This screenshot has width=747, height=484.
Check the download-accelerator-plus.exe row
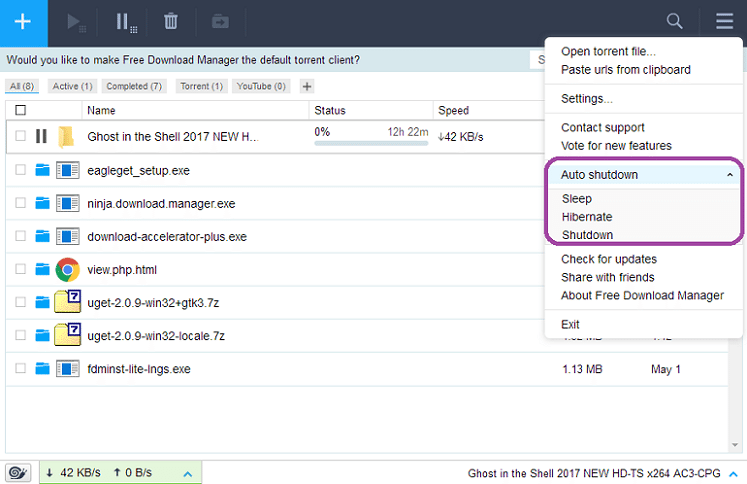pyautogui.click(x=20, y=236)
